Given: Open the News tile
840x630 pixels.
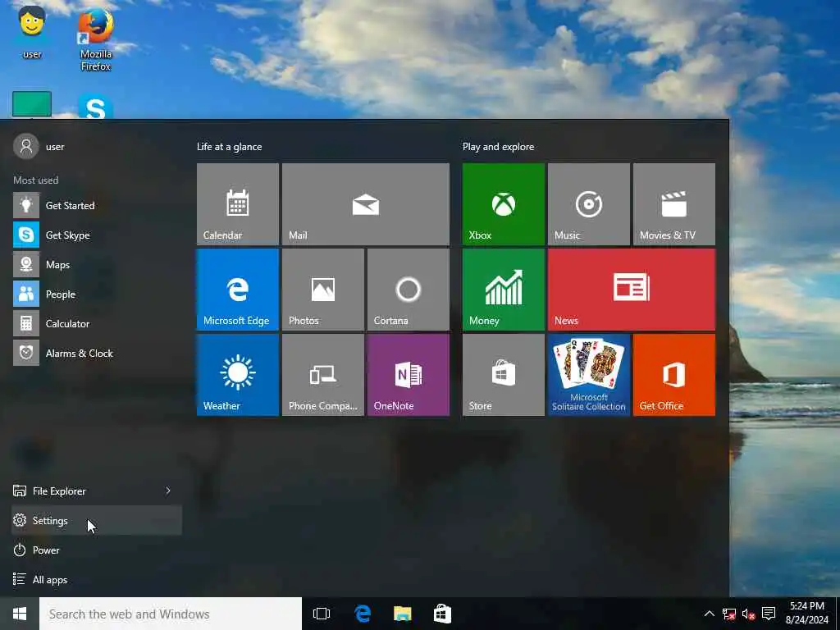Looking at the screenshot, I should coord(631,290).
